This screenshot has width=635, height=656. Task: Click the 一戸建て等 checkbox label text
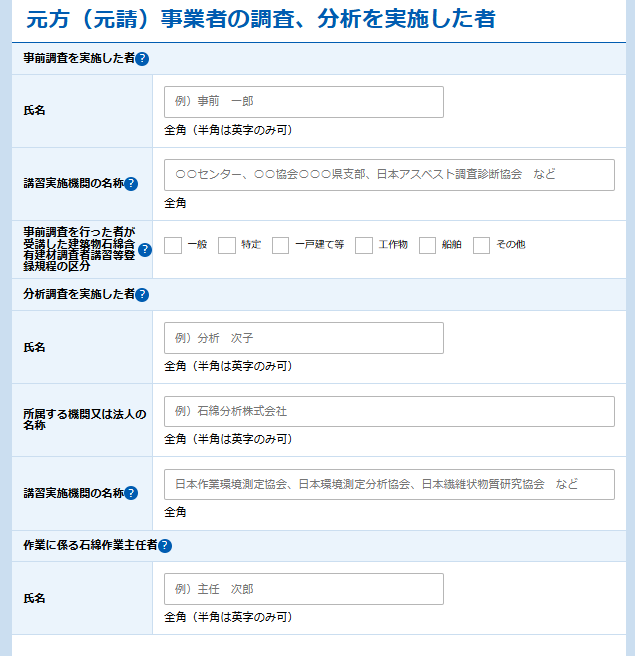coord(319,245)
